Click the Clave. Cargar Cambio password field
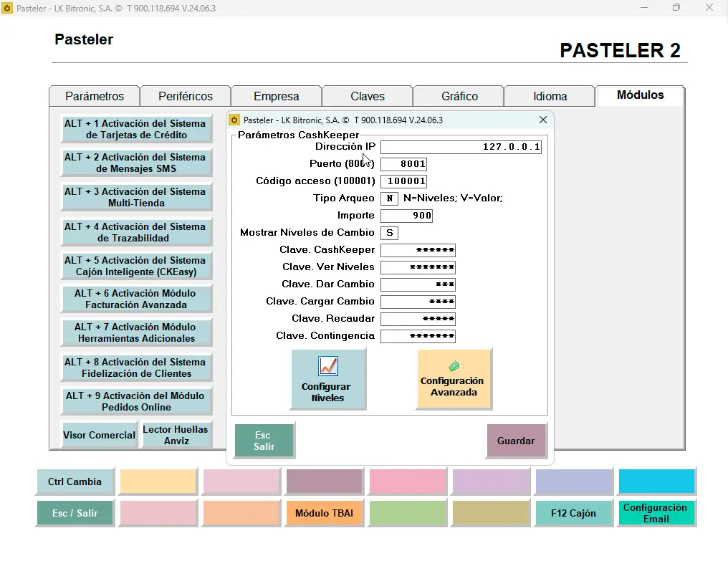Viewport: 728px width, 561px height. tap(418, 302)
